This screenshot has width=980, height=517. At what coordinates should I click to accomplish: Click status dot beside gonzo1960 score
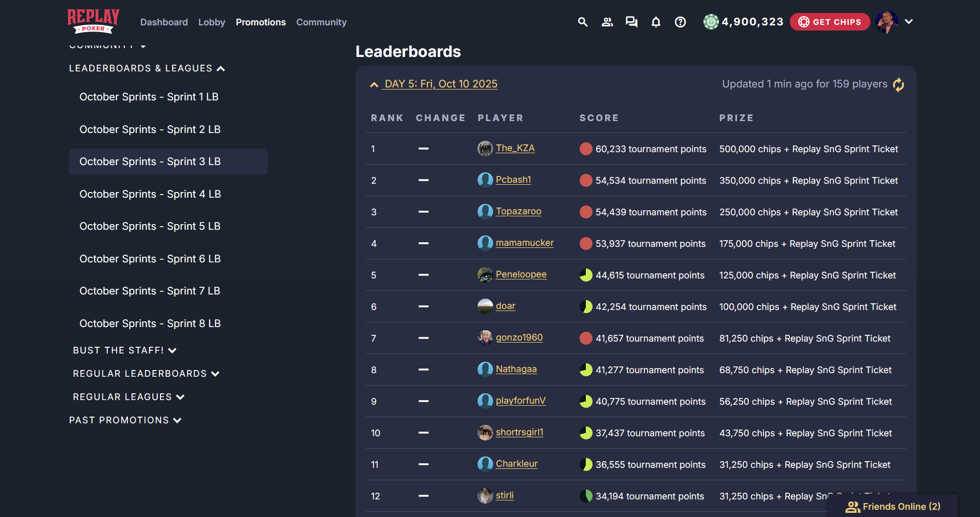pos(586,338)
